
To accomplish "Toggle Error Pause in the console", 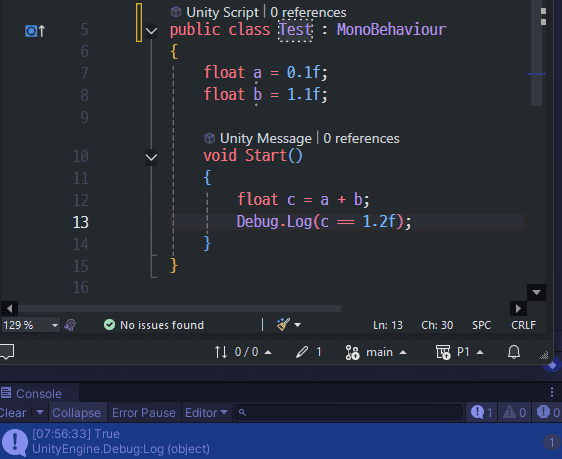I will click(143, 413).
